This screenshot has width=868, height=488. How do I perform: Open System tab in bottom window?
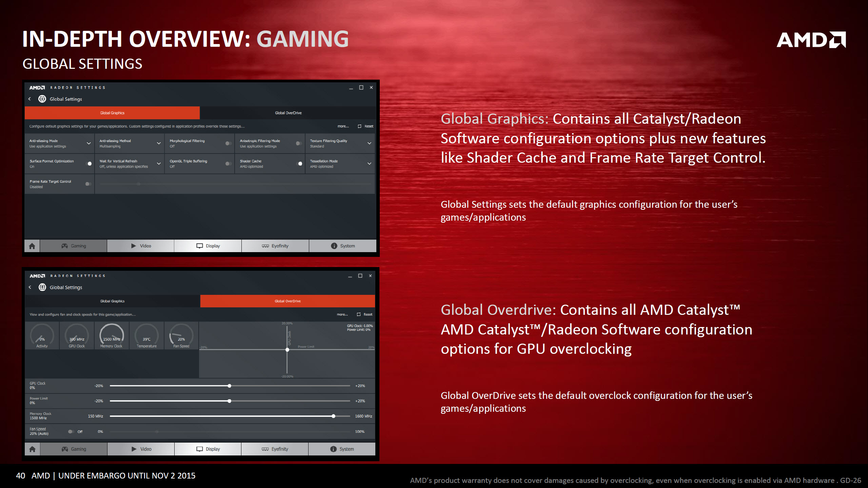pyautogui.click(x=342, y=449)
